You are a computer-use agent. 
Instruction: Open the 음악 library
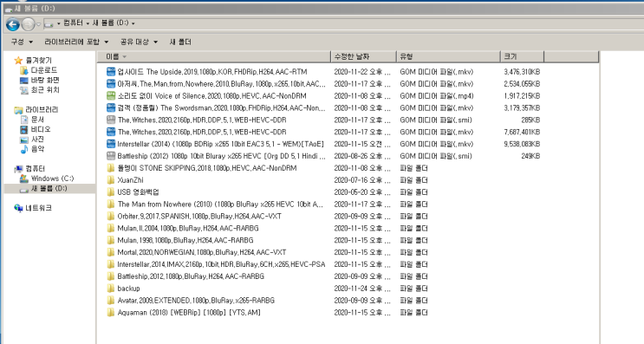click(37, 149)
